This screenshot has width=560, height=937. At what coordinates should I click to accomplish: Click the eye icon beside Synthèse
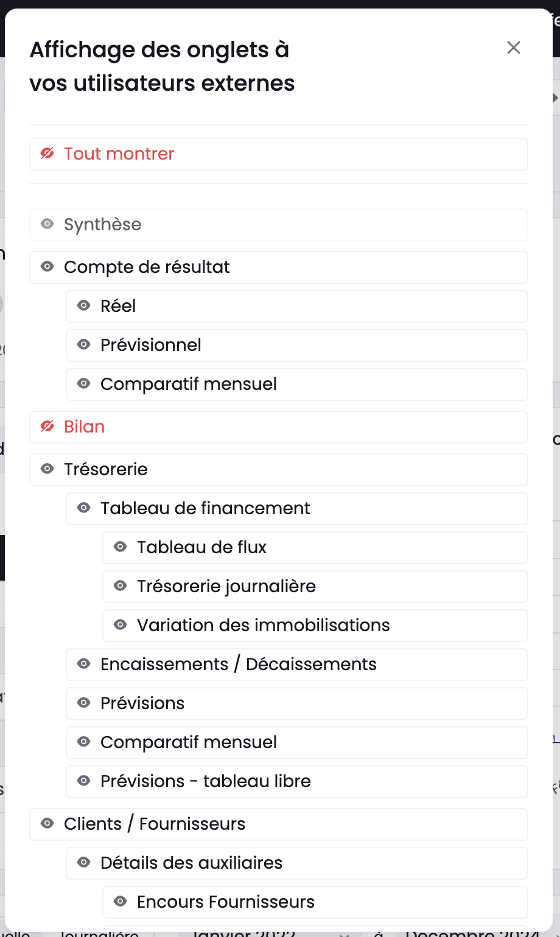(x=47, y=224)
